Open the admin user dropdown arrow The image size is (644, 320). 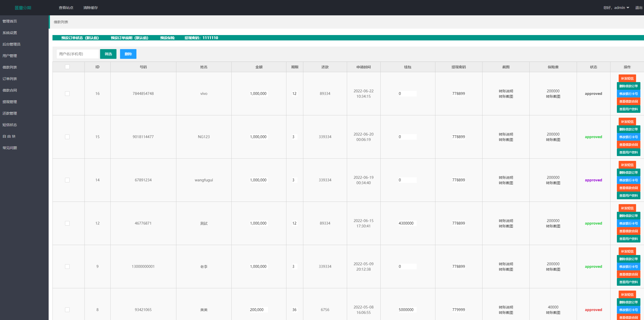628,8
